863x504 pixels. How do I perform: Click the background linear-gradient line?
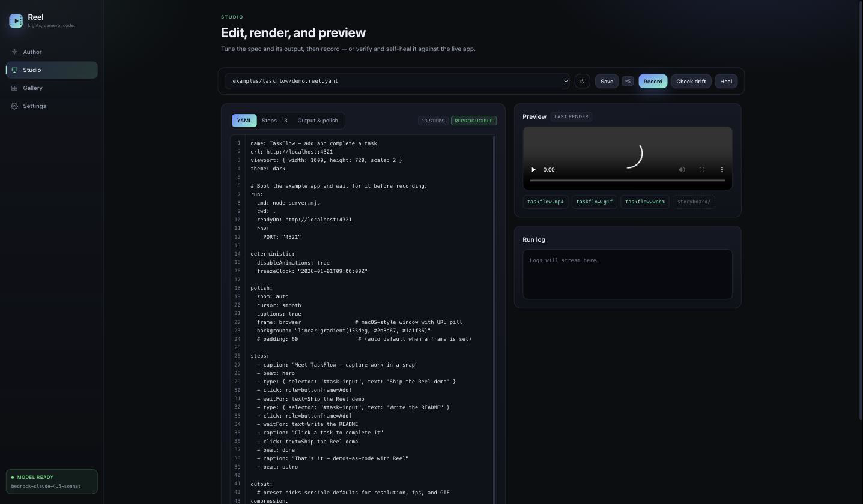[344, 331]
